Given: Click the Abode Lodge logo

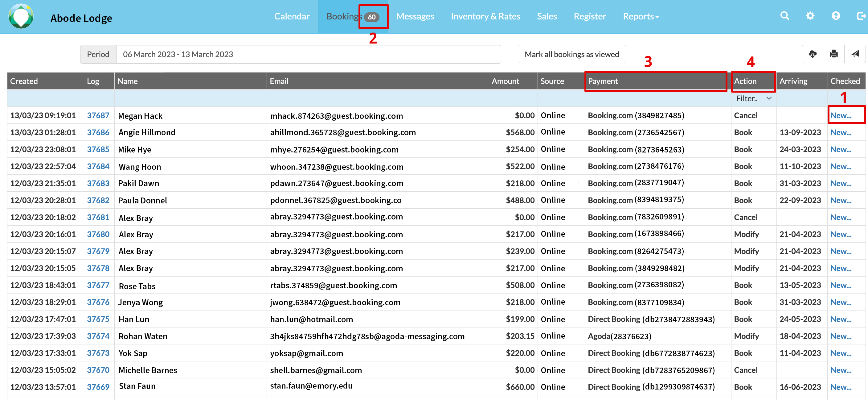Looking at the screenshot, I should (x=21, y=17).
